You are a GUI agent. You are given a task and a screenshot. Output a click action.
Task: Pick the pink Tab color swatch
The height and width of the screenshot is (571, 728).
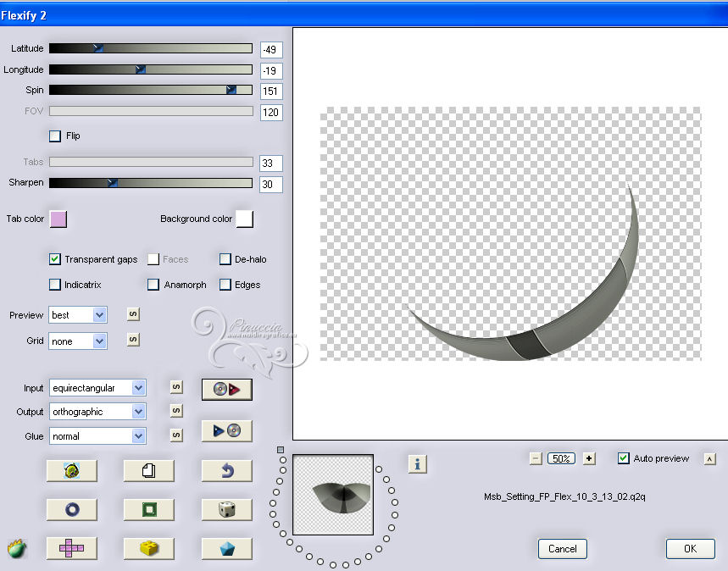(58, 219)
